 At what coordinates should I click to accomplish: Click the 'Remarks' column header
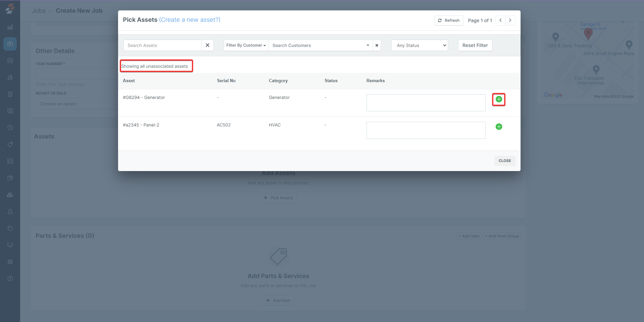click(x=376, y=81)
